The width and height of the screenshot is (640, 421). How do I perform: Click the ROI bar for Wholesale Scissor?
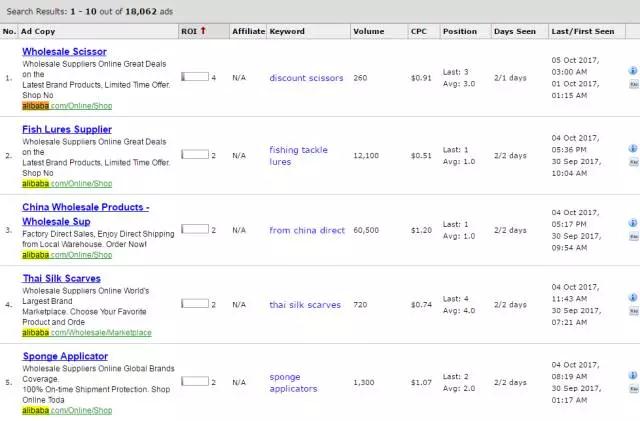click(195, 77)
